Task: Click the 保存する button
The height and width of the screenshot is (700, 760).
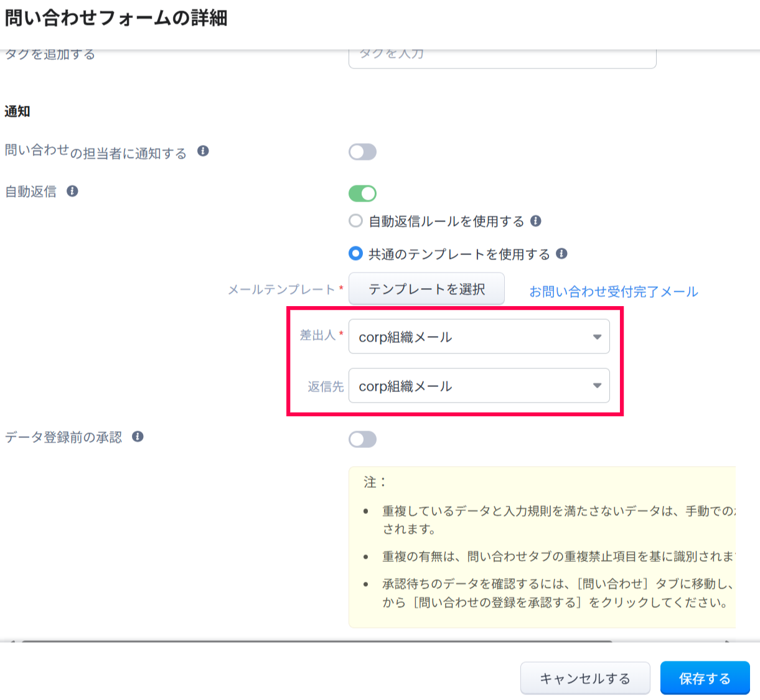Action: (x=705, y=678)
